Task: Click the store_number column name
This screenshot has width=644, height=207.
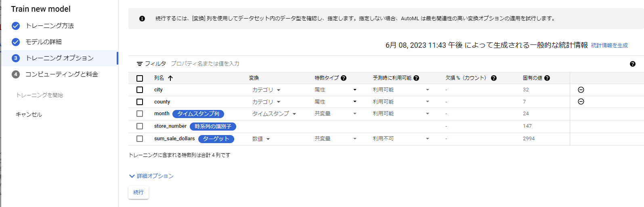Action: tap(170, 126)
